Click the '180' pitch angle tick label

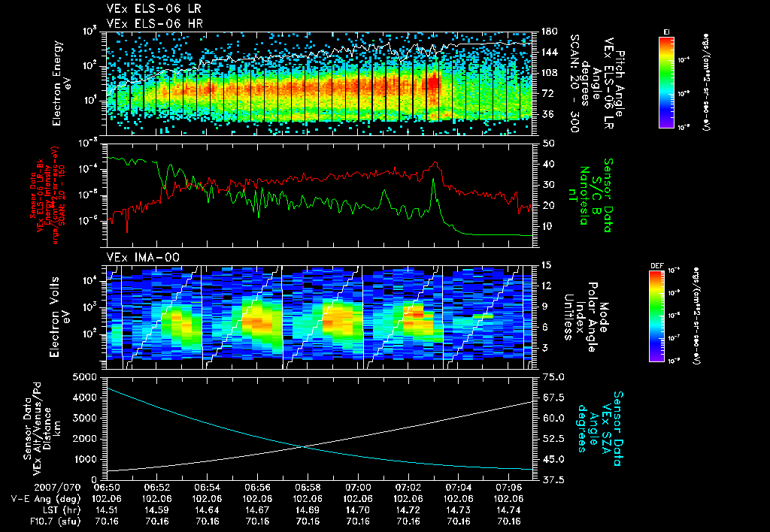(x=549, y=32)
